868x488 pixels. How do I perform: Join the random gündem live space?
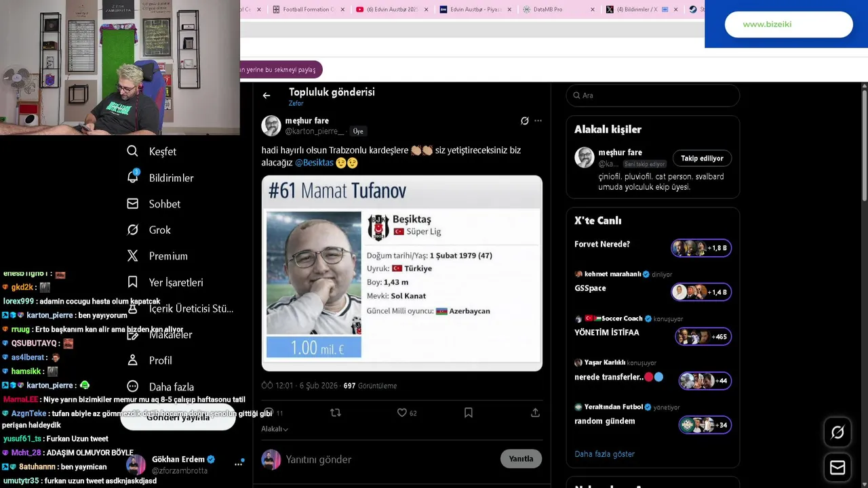(x=605, y=421)
